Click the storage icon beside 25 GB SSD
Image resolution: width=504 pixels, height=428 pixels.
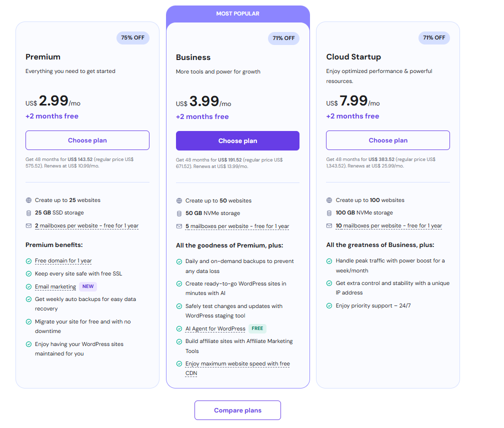point(29,213)
